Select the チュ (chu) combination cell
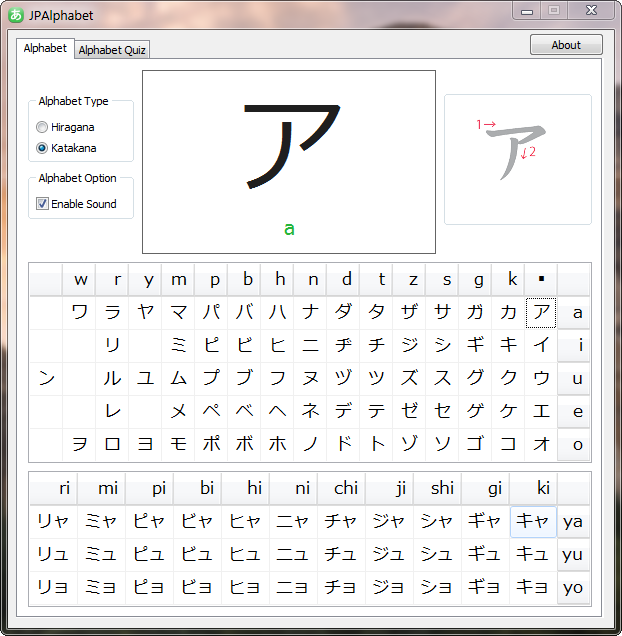The image size is (622, 636). (341, 554)
